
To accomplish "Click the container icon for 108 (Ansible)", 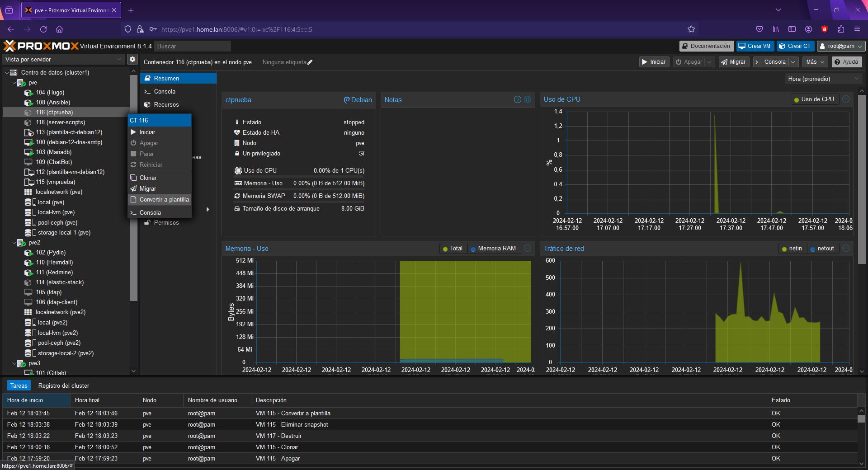I will (x=28, y=103).
